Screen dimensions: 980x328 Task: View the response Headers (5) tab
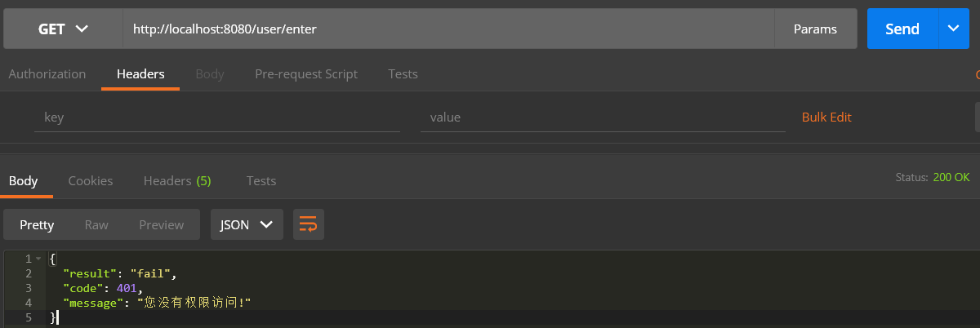coord(177,180)
